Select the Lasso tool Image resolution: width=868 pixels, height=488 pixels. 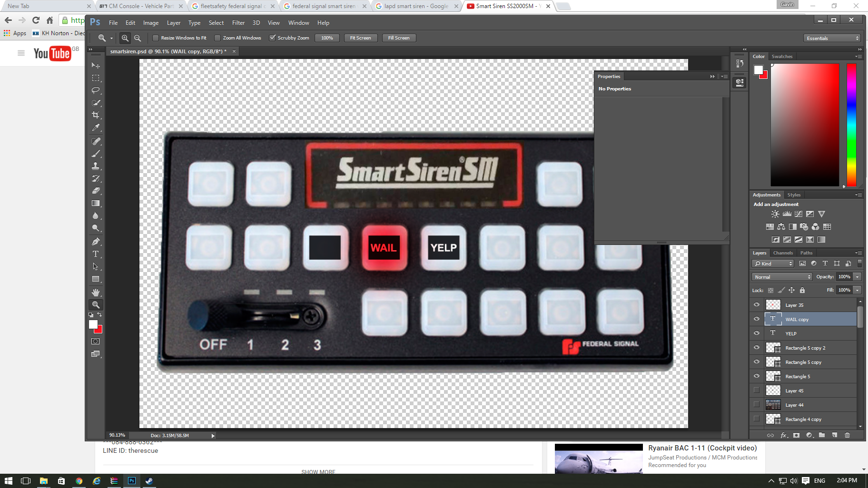coord(96,90)
